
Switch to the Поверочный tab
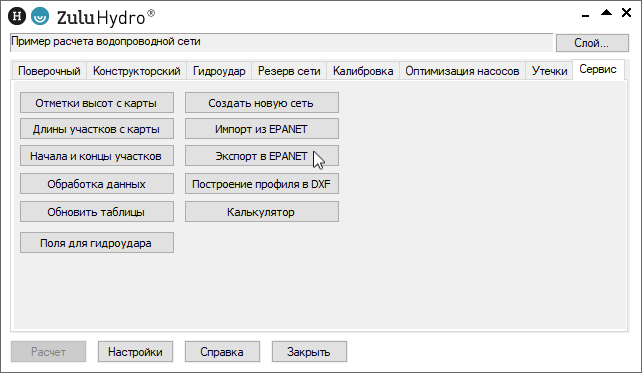coord(49,71)
